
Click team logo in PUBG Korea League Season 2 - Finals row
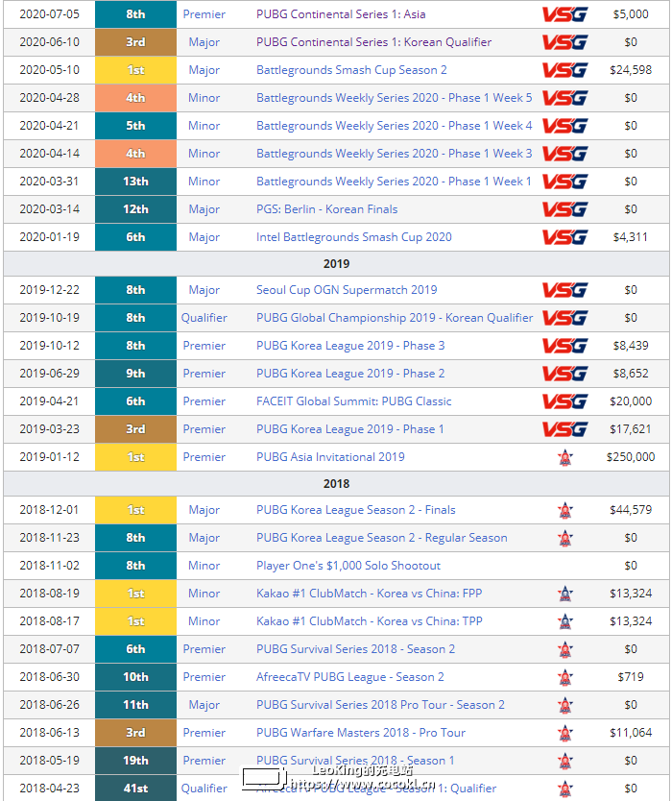(x=565, y=510)
